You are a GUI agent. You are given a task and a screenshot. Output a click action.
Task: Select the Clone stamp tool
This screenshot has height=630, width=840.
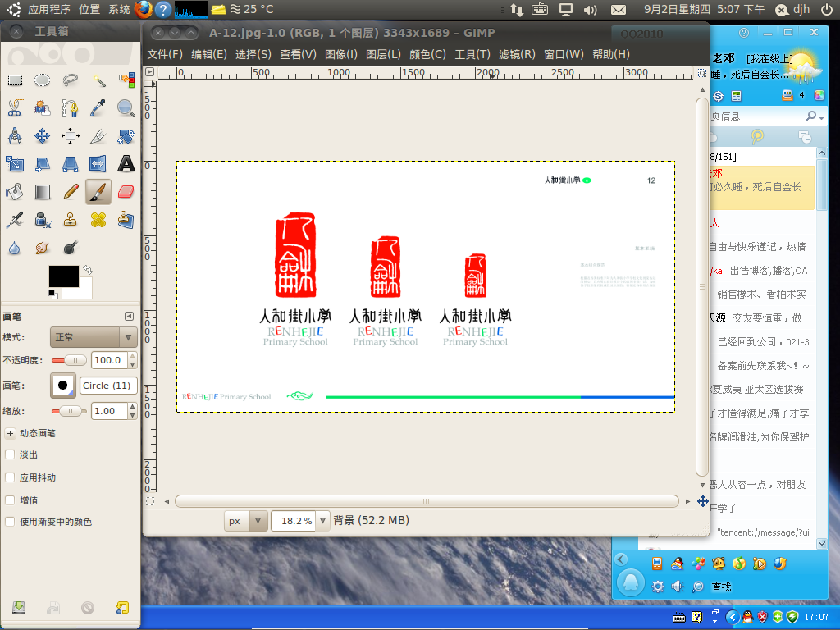tap(71, 220)
